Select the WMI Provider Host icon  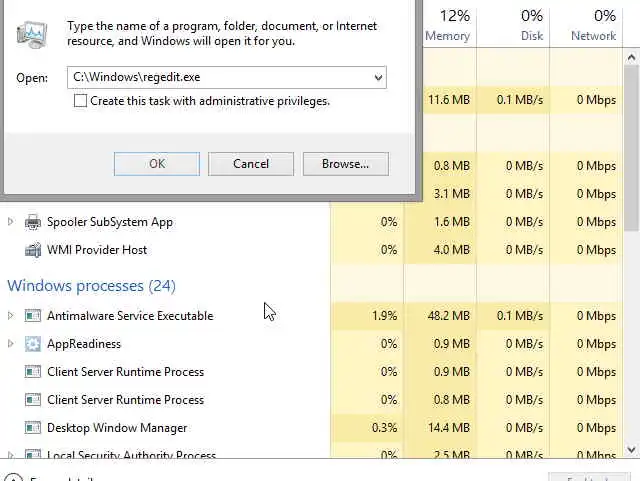tap(32, 250)
